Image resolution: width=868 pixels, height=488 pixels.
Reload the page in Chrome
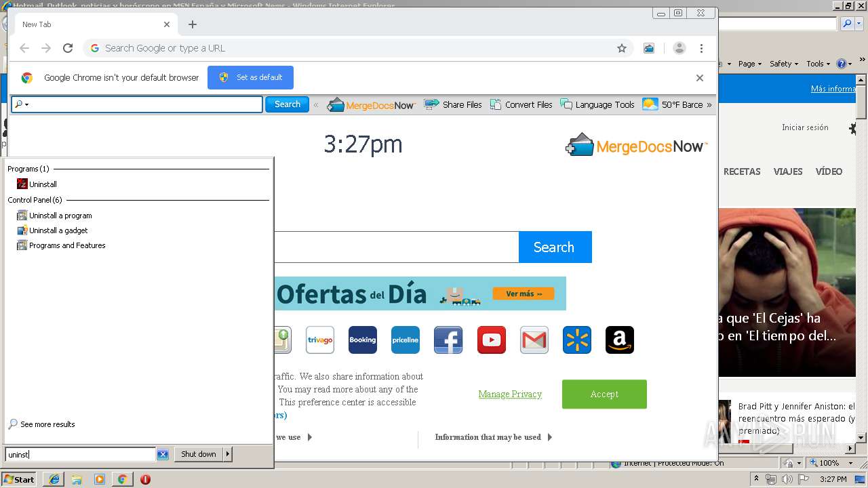(x=68, y=48)
